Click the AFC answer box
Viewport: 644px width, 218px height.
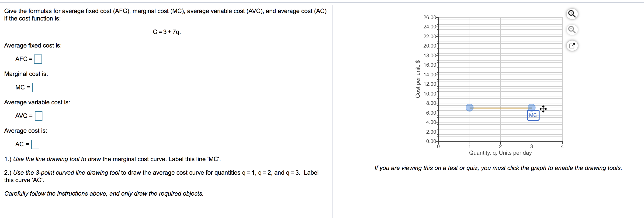(38, 59)
